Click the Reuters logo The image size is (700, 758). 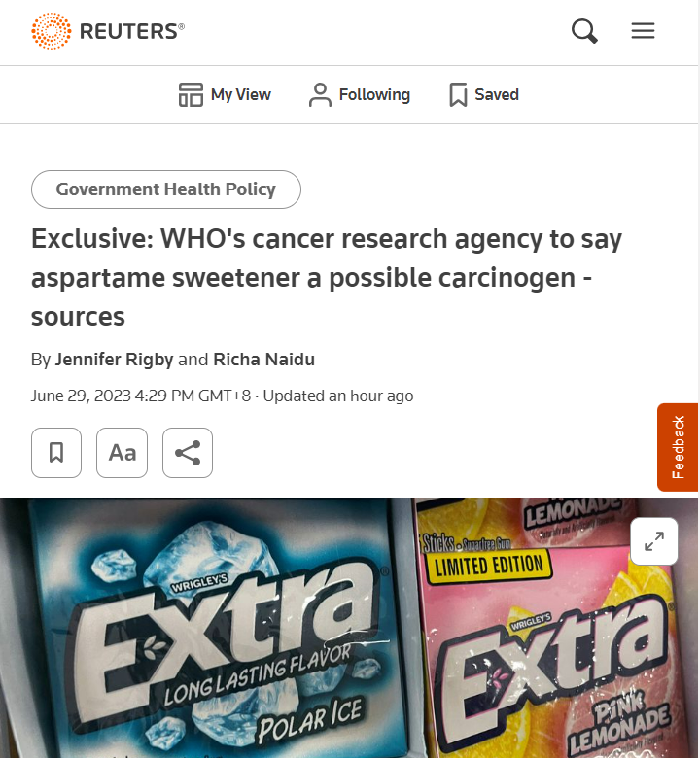click(108, 31)
